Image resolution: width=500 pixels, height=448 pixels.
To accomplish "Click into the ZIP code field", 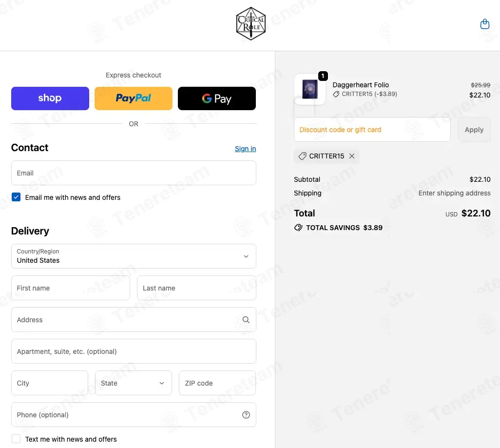I will click(x=217, y=383).
